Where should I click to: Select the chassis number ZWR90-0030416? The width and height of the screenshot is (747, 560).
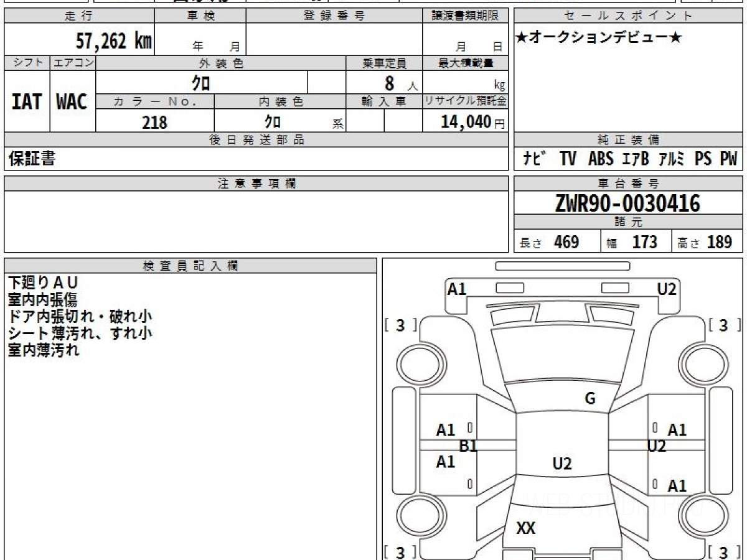coord(628,203)
